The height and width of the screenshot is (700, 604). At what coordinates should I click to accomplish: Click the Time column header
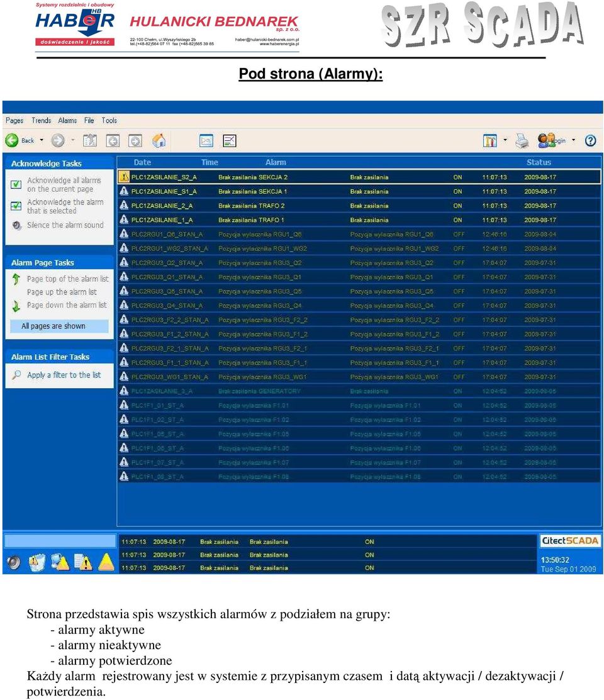coord(210,162)
